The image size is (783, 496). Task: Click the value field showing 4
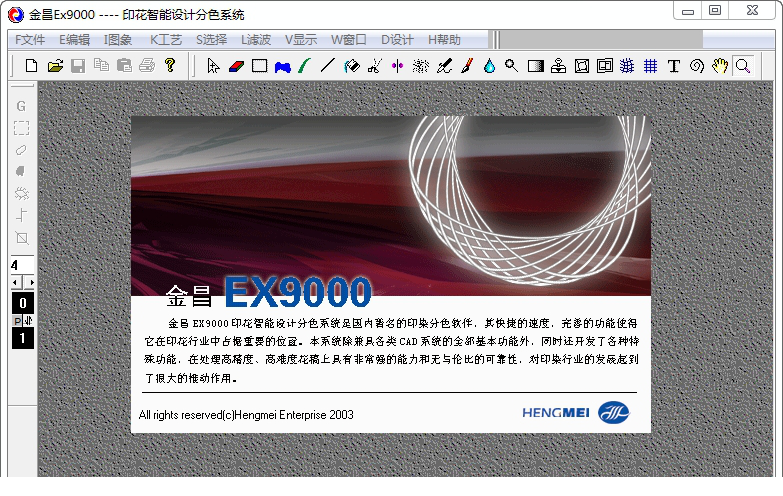(x=22, y=265)
